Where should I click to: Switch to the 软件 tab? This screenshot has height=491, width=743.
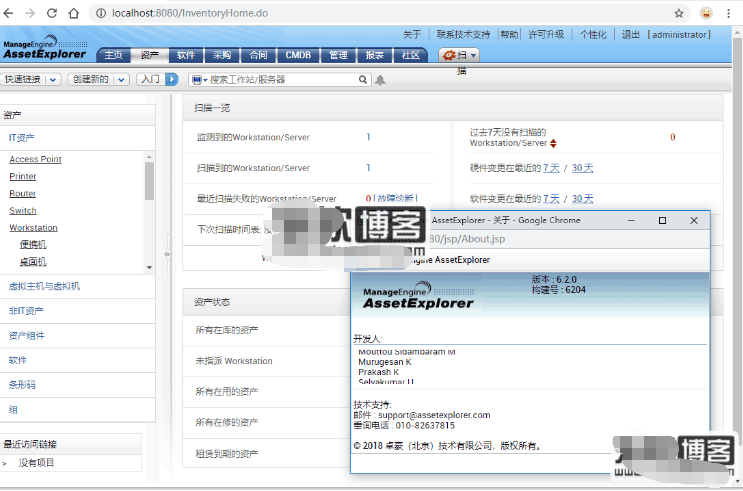coord(186,55)
